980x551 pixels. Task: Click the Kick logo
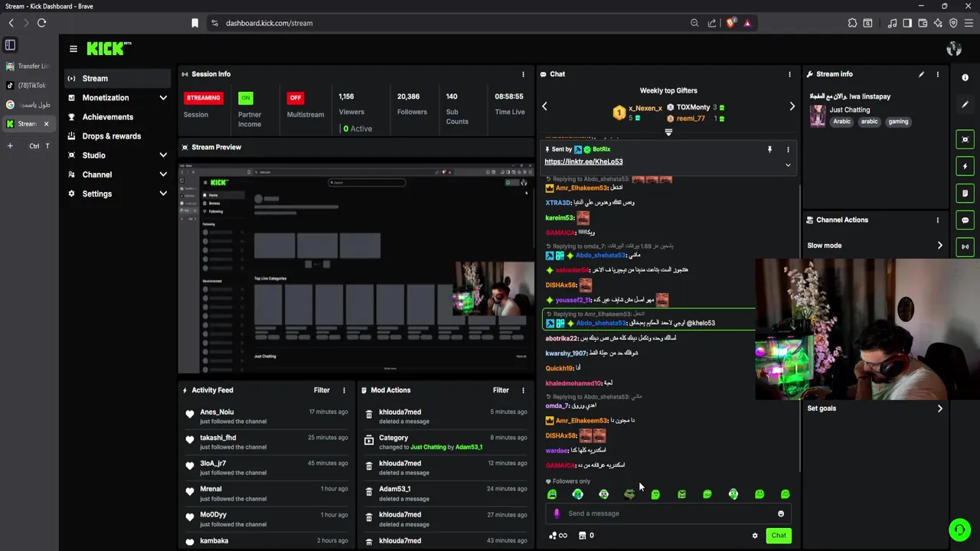(109, 49)
